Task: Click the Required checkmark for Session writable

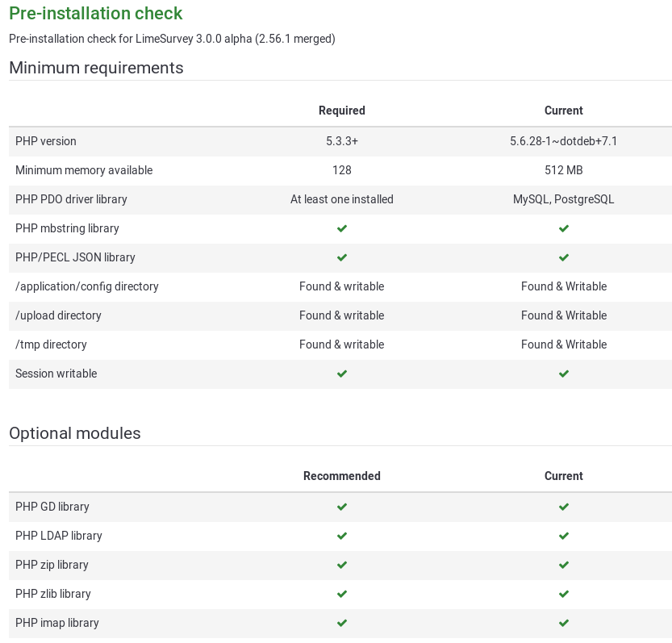Action: (342, 374)
